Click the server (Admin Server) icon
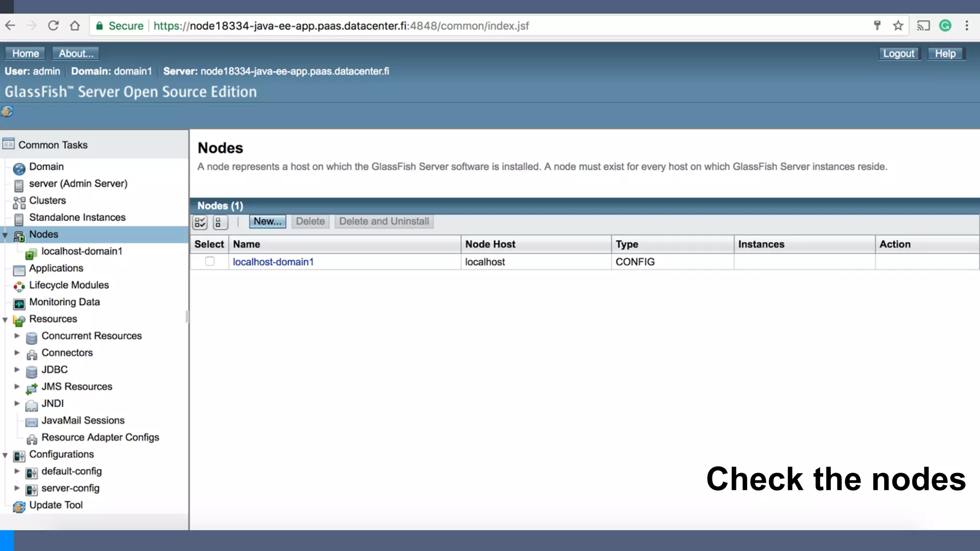 (19, 185)
